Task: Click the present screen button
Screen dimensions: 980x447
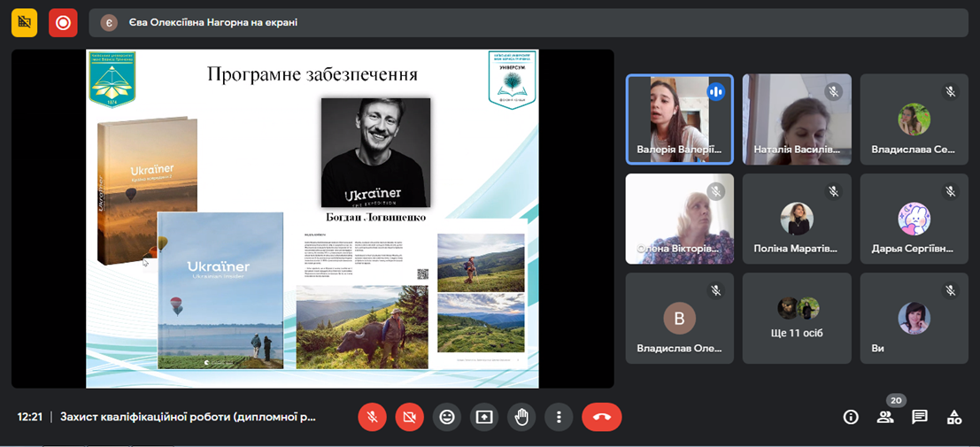Action: coord(484,417)
